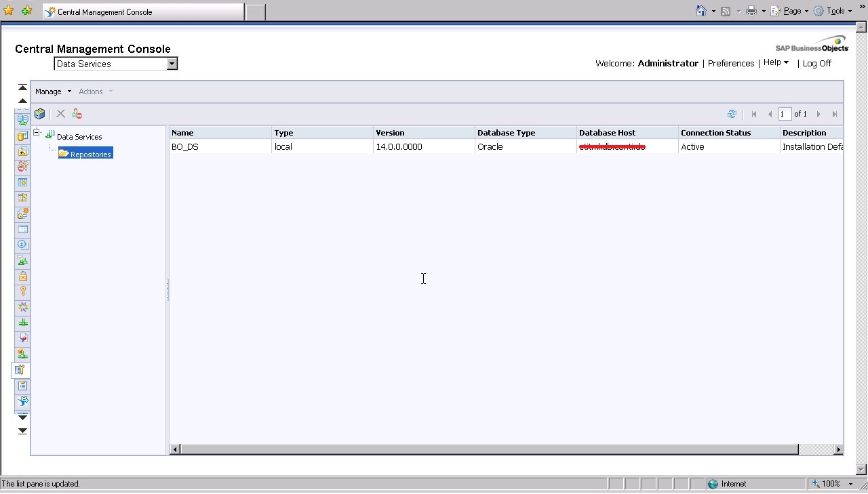Image resolution: width=868 pixels, height=494 pixels.
Task: Select the key icon in the left sidebar
Action: pos(22,291)
